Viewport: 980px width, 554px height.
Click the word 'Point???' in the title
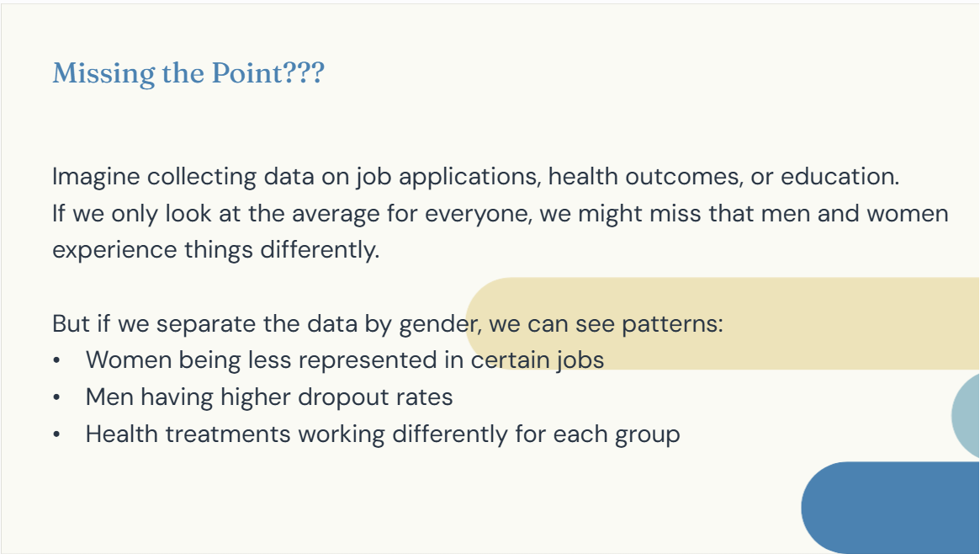(268, 73)
